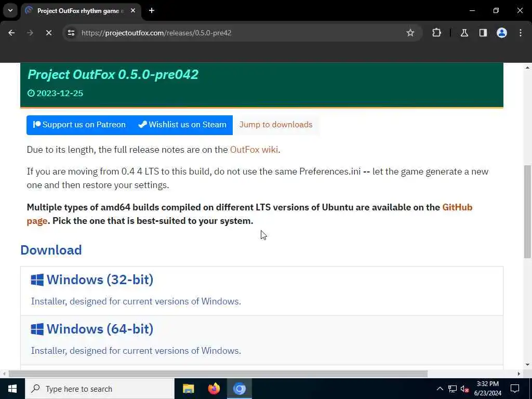Click the Windows (32-bit) download heading
The height and width of the screenshot is (399, 532).
click(100, 280)
